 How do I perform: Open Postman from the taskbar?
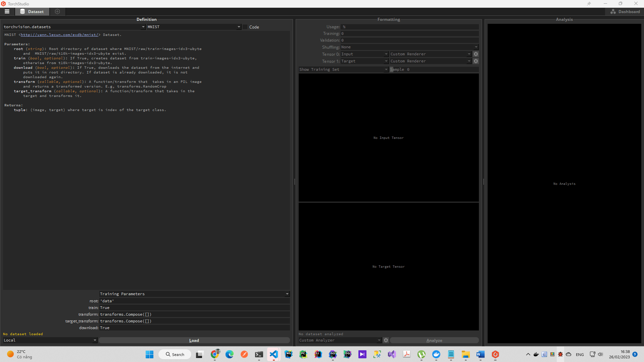point(244,354)
